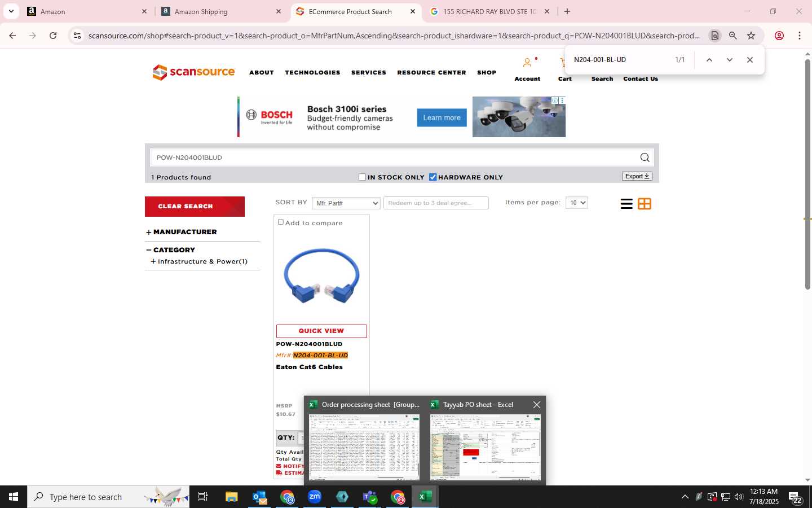Click the search magnifier icon in product search box
This screenshot has height=508, width=812.
coord(645,157)
